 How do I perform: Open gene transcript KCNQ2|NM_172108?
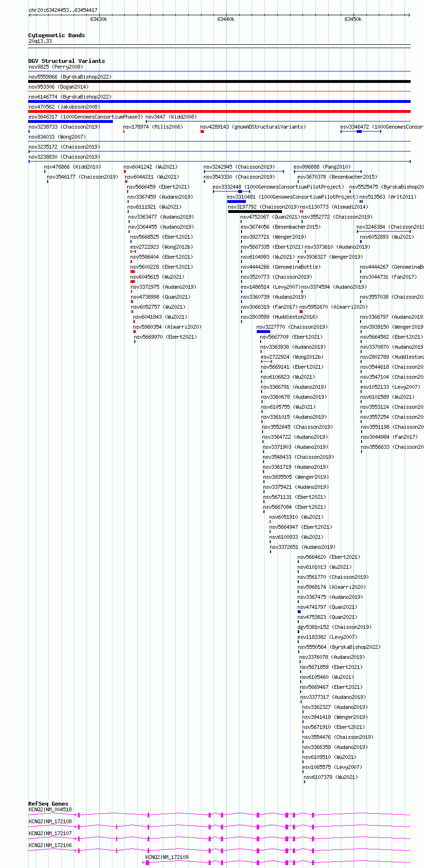pyautogui.click(x=50, y=821)
